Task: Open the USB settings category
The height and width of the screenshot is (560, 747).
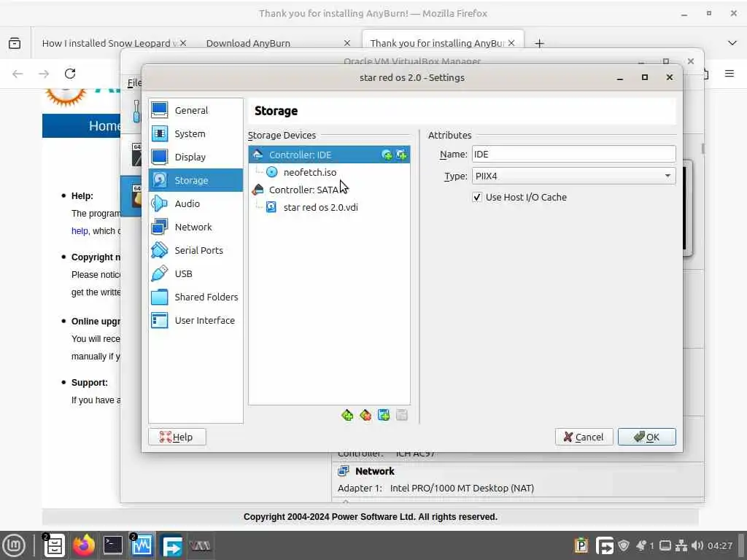Action: (x=196, y=274)
